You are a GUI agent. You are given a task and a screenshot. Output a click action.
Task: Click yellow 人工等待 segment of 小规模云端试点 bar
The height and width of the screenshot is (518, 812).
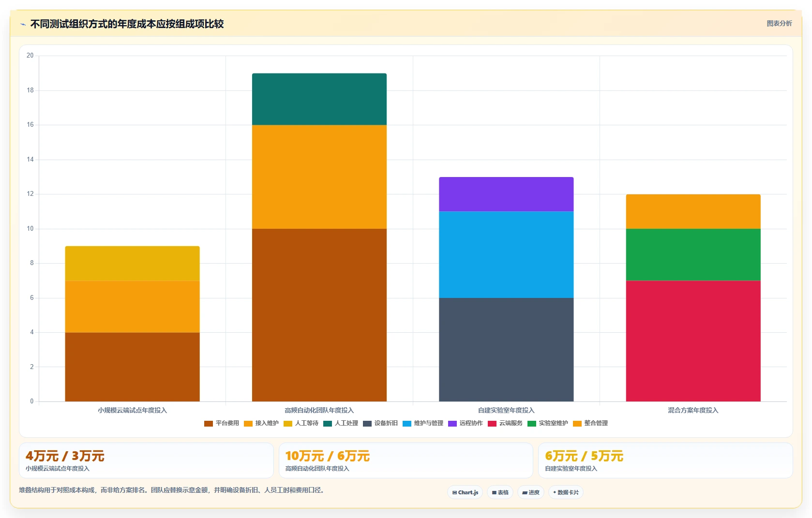coord(132,264)
